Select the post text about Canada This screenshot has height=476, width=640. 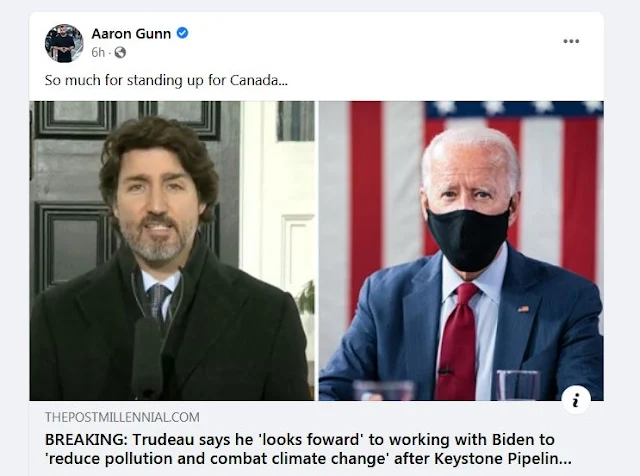tap(166, 80)
